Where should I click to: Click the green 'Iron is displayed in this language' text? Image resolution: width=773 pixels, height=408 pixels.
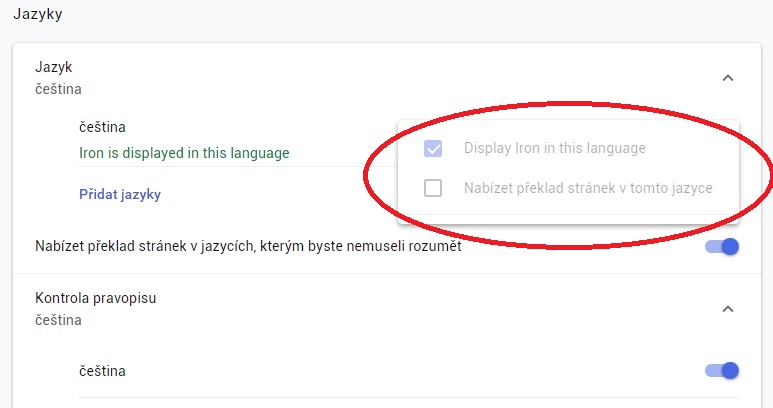[x=184, y=153]
